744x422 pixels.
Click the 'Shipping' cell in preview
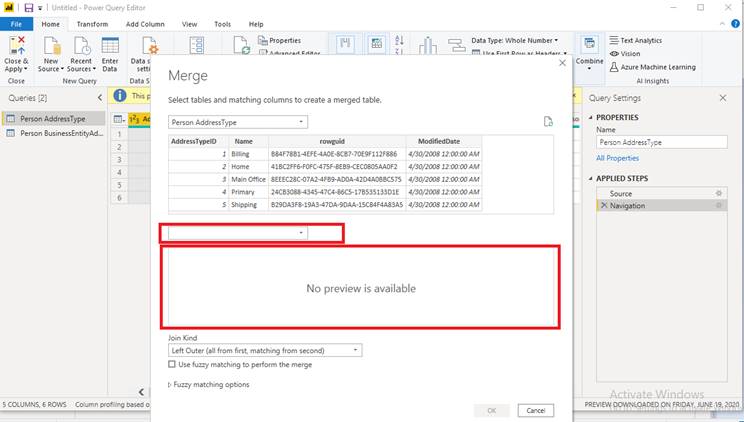click(x=249, y=205)
